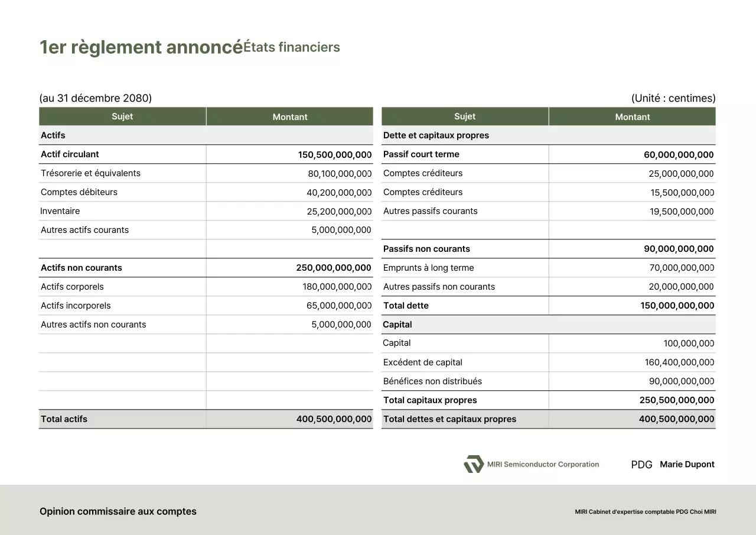Viewport: 756px width, 535px height.
Task: Select 'Opinion commissaire aux comptes' footer heading
Action: [x=118, y=511]
